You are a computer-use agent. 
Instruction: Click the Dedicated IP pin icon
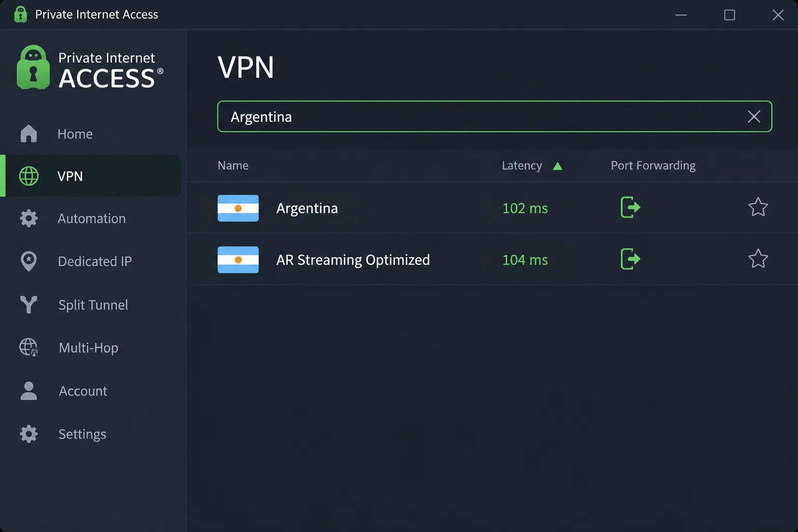[29, 261]
